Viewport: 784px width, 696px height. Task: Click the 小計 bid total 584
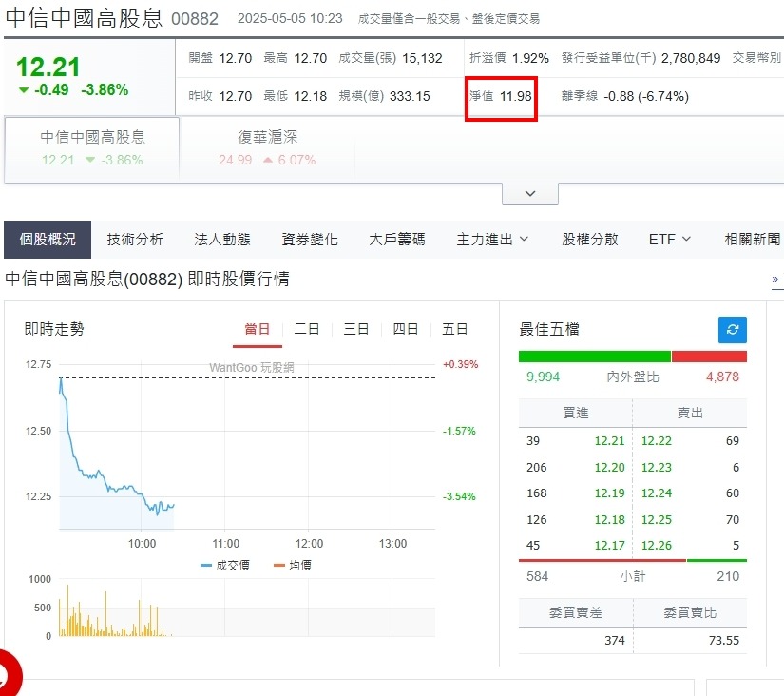(538, 576)
